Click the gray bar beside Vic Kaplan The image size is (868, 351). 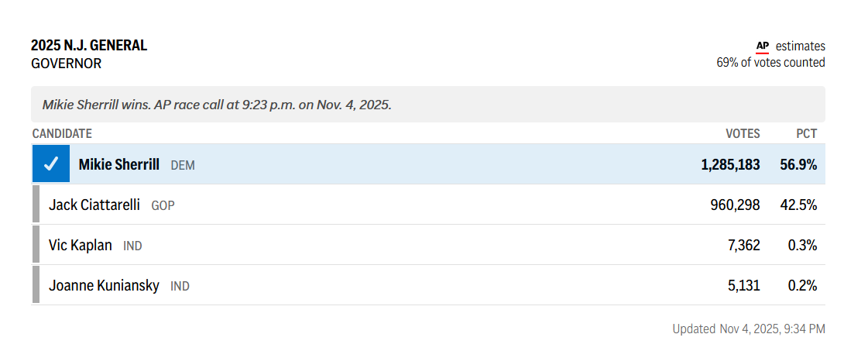(x=36, y=245)
